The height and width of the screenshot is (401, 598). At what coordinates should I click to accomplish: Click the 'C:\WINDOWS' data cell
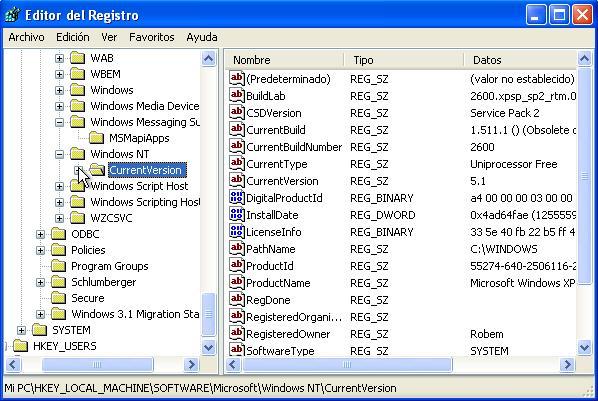pyautogui.click(x=503, y=249)
